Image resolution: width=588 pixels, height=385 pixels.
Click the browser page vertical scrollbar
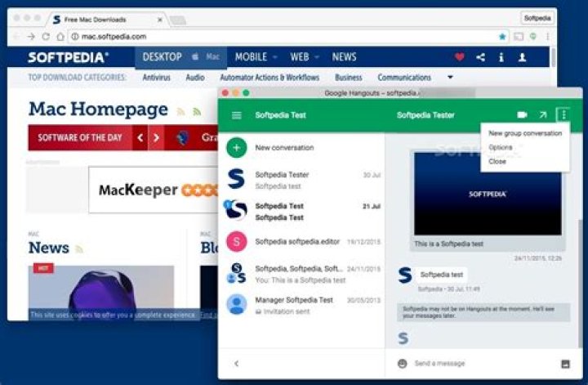click(x=553, y=57)
